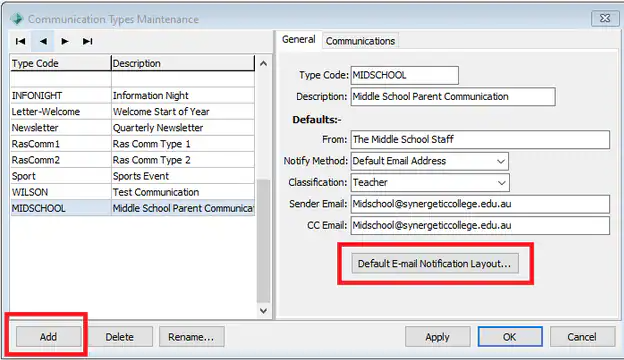Select the RasComm2 row
Image resolution: width=624 pixels, height=360 pixels.
pyautogui.click(x=133, y=160)
